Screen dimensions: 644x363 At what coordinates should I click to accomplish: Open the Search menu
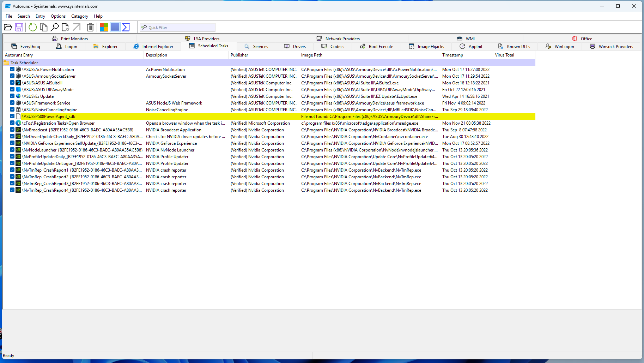point(24,16)
